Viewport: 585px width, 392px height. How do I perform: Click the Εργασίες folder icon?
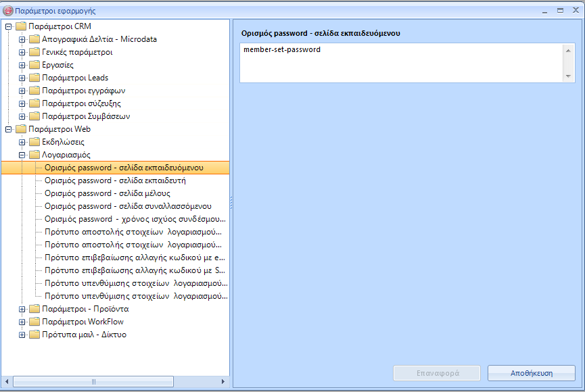coord(34,65)
